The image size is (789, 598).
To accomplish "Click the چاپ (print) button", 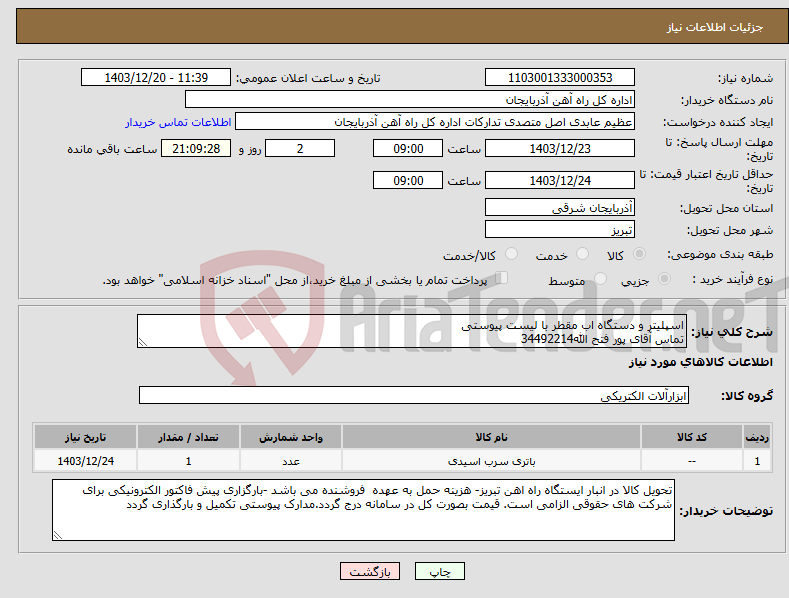I will (x=439, y=571).
